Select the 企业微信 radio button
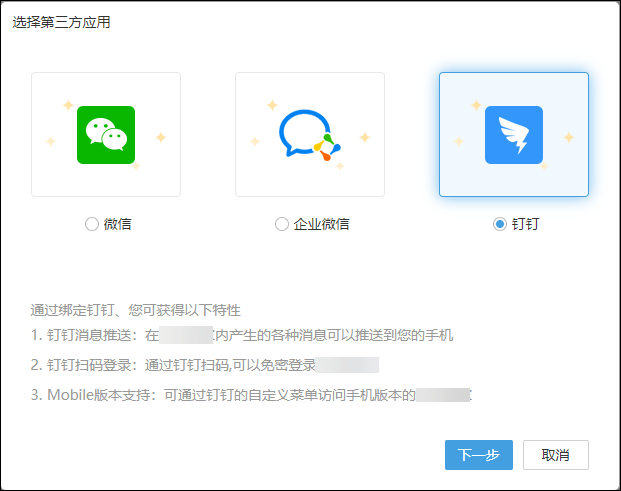This screenshot has height=491, width=621. pyautogui.click(x=282, y=224)
